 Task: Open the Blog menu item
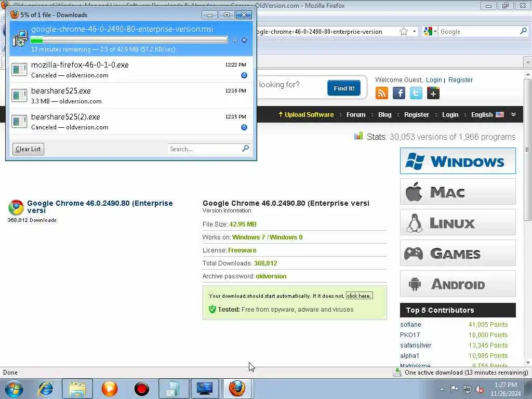[x=385, y=115]
